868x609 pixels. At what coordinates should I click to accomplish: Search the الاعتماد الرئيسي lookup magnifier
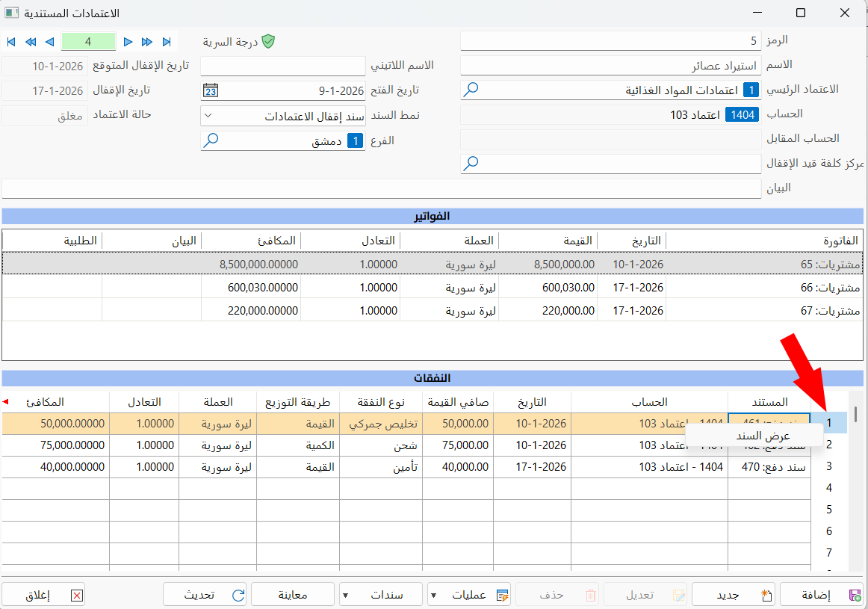tap(471, 89)
